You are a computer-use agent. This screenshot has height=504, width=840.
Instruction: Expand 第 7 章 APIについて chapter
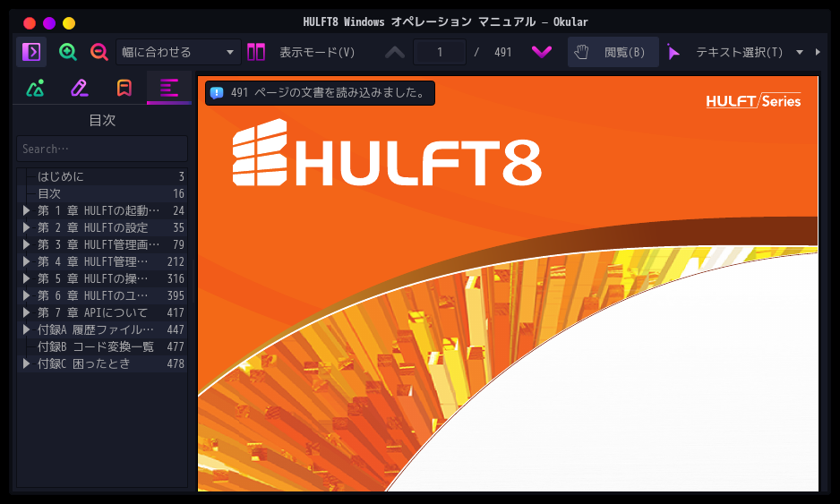coord(26,312)
